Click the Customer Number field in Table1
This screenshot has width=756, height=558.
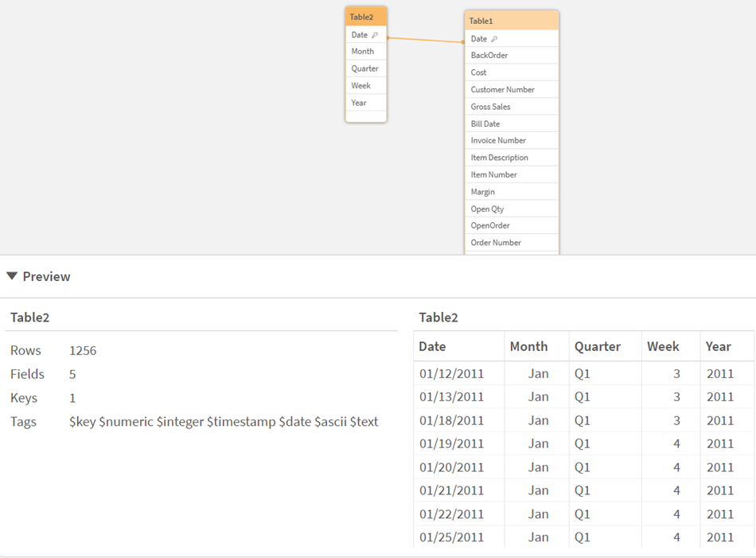click(x=498, y=88)
